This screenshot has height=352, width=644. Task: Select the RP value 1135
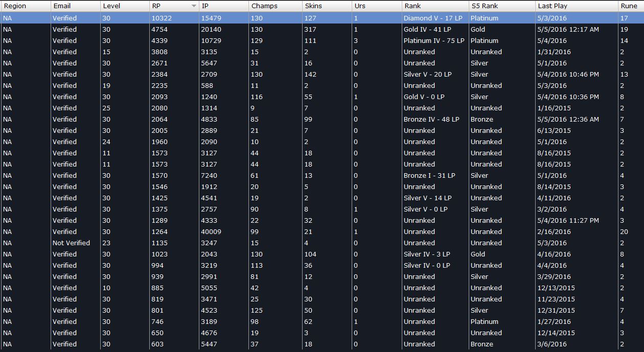click(159, 243)
